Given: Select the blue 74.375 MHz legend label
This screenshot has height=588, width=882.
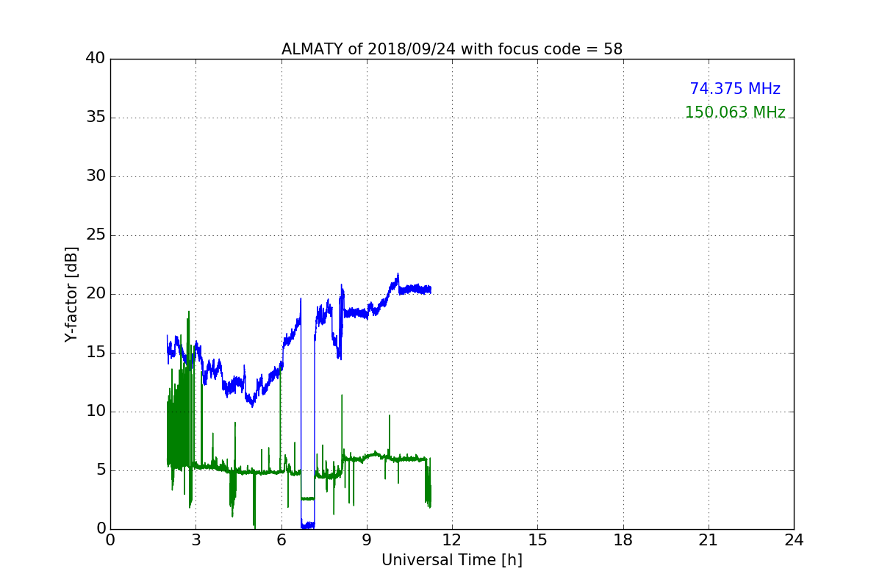Looking at the screenshot, I should (x=735, y=89).
